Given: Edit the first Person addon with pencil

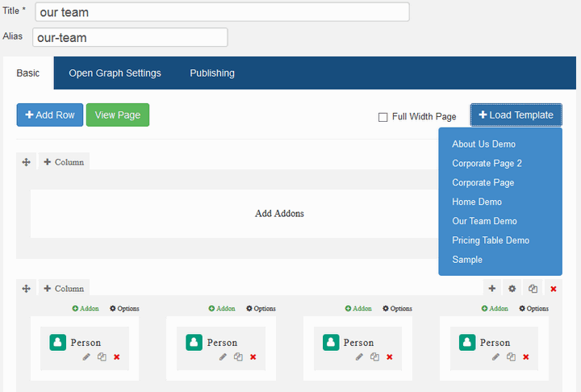Looking at the screenshot, I should pyautogui.click(x=87, y=357).
